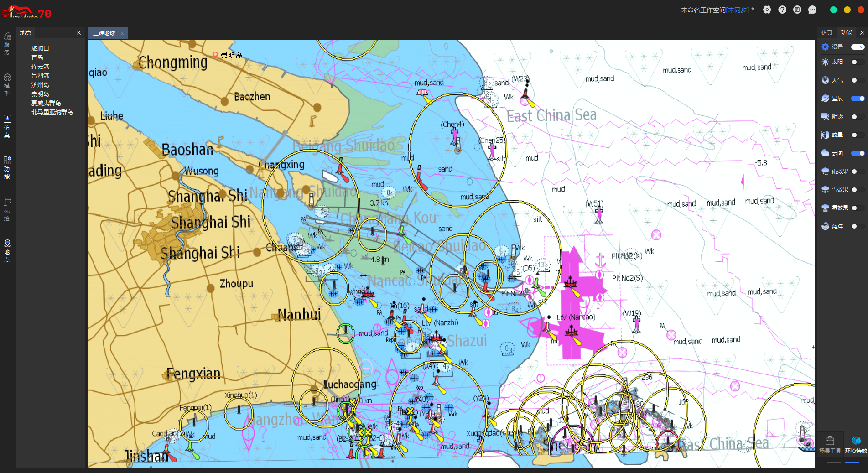This screenshot has height=473, width=868.
Task: Click the 雾效果 fog cloud icon
Action: pos(825,208)
